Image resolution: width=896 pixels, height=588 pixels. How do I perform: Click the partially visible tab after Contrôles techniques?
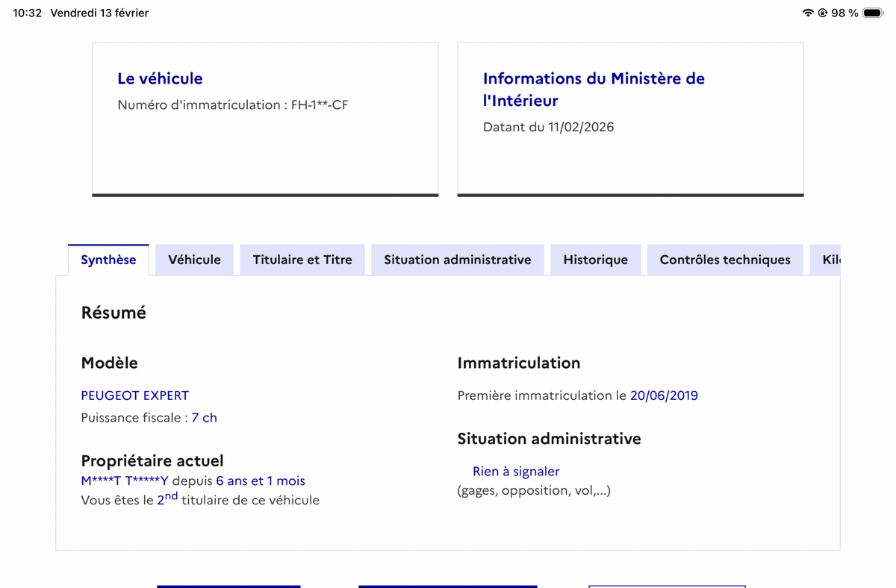(827, 260)
